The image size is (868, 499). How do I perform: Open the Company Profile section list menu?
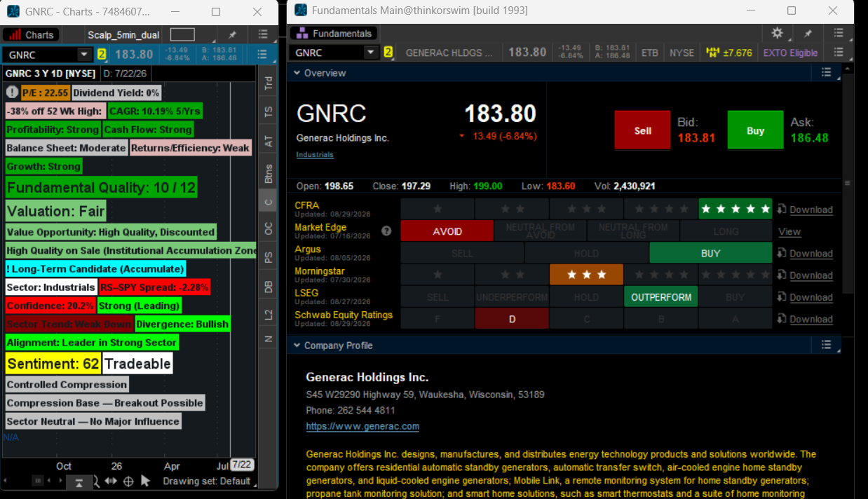click(x=826, y=346)
